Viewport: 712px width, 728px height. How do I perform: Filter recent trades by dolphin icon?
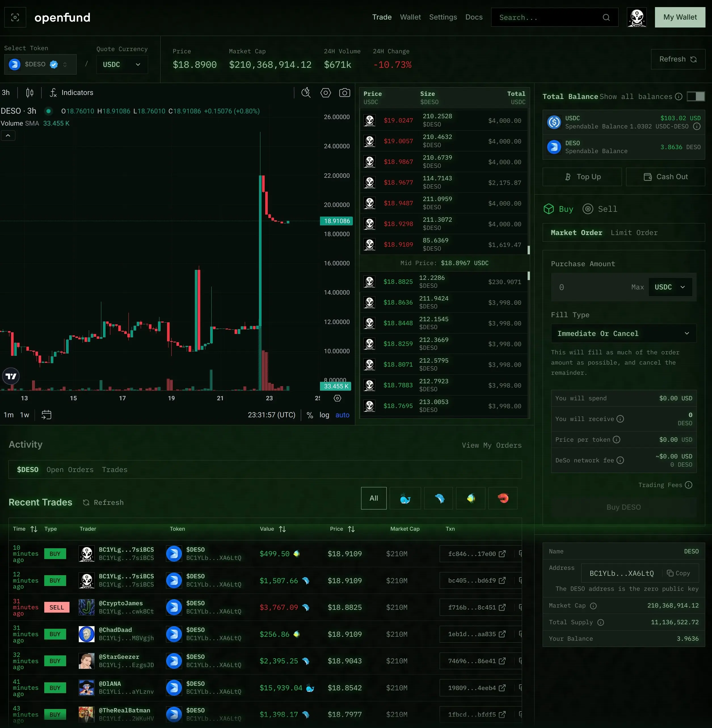click(438, 498)
